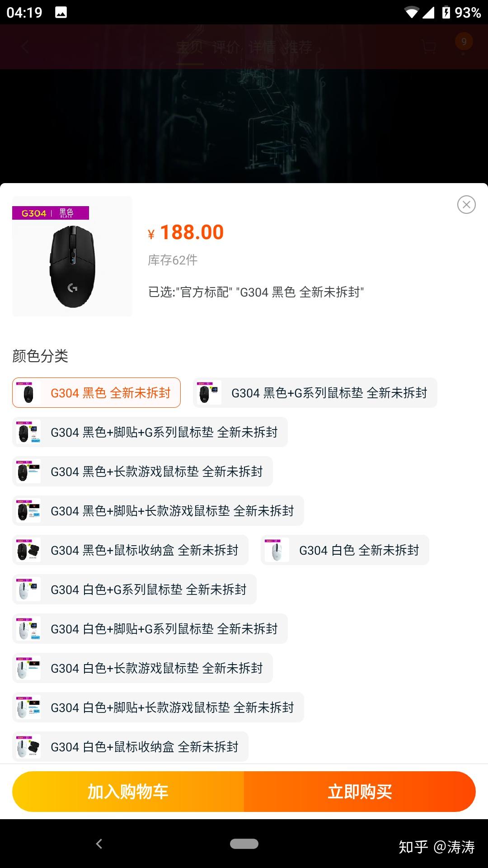
Task: Pick G304 白色+脚贴+长款游戏鼠标垫 option
Action: 158,708
